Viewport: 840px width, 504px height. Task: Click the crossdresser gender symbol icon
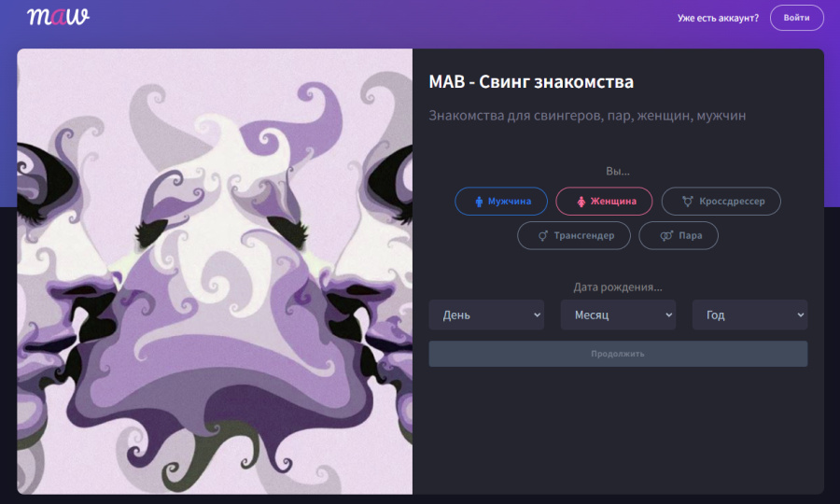(687, 202)
